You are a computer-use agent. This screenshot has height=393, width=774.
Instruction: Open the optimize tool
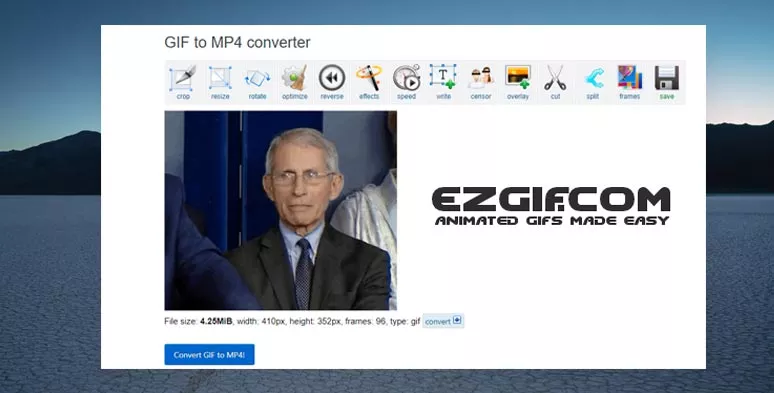point(295,82)
